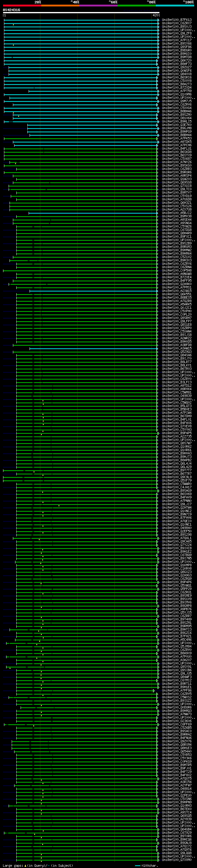Open hit UniRef100_Q9LJI7

[177, 504]
